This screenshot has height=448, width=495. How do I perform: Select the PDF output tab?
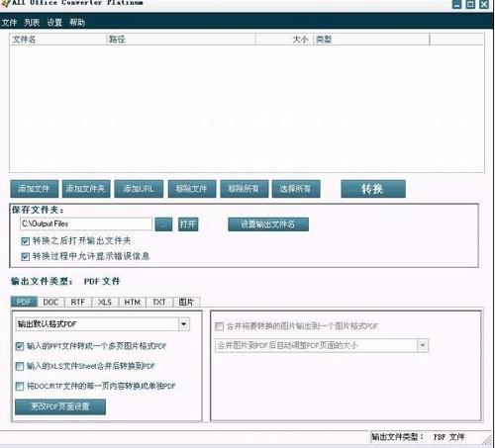(x=24, y=302)
